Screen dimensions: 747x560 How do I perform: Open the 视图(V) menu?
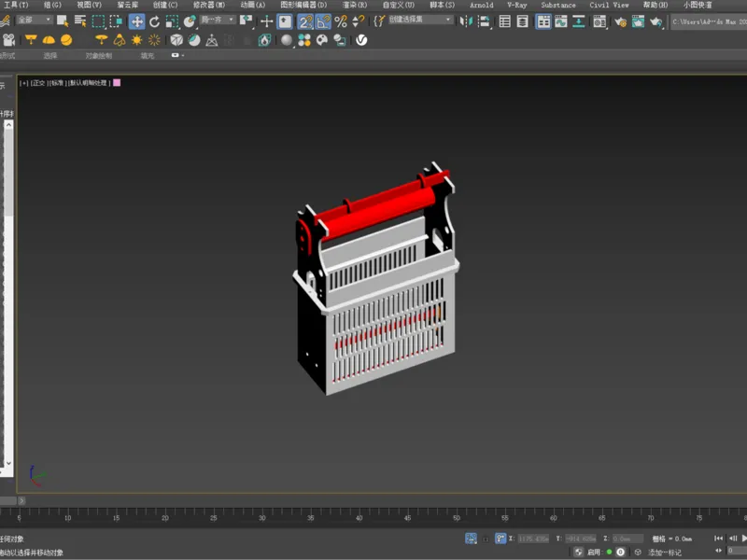click(89, 5)
